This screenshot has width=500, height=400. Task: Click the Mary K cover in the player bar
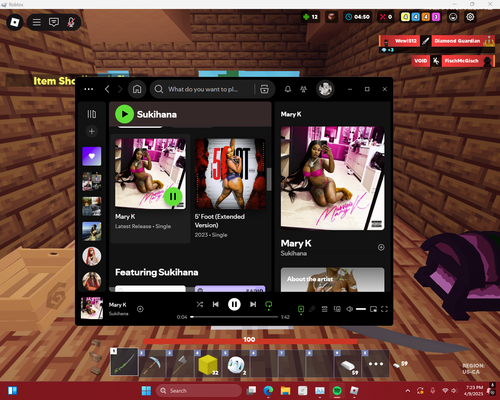coord(92,308)
